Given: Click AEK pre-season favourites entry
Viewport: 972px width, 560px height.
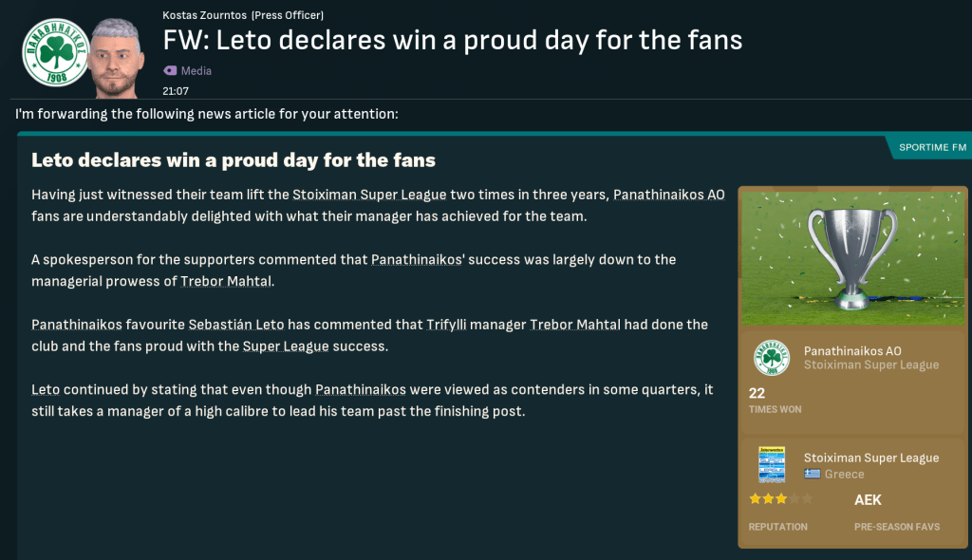Looking at the screenshot, I should [868, 500].
